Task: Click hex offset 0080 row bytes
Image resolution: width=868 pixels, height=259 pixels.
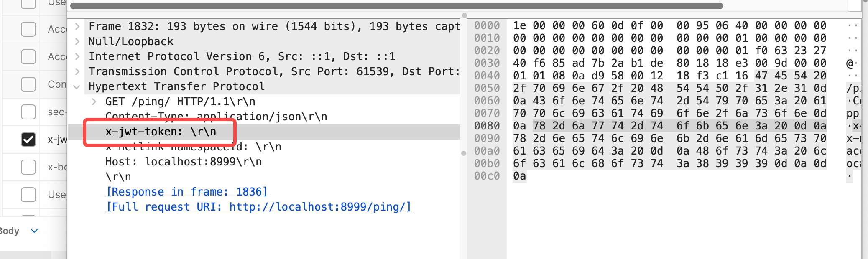Action: 669,126
